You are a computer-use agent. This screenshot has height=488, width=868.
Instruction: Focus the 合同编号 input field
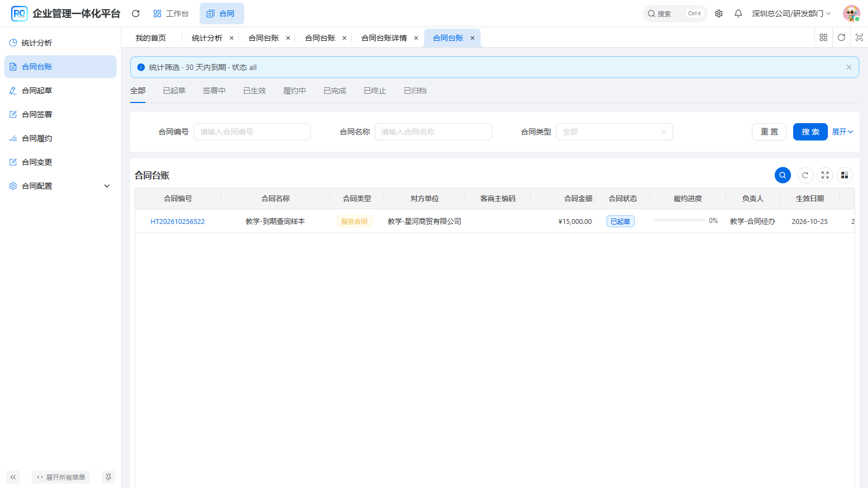(252, 132)
